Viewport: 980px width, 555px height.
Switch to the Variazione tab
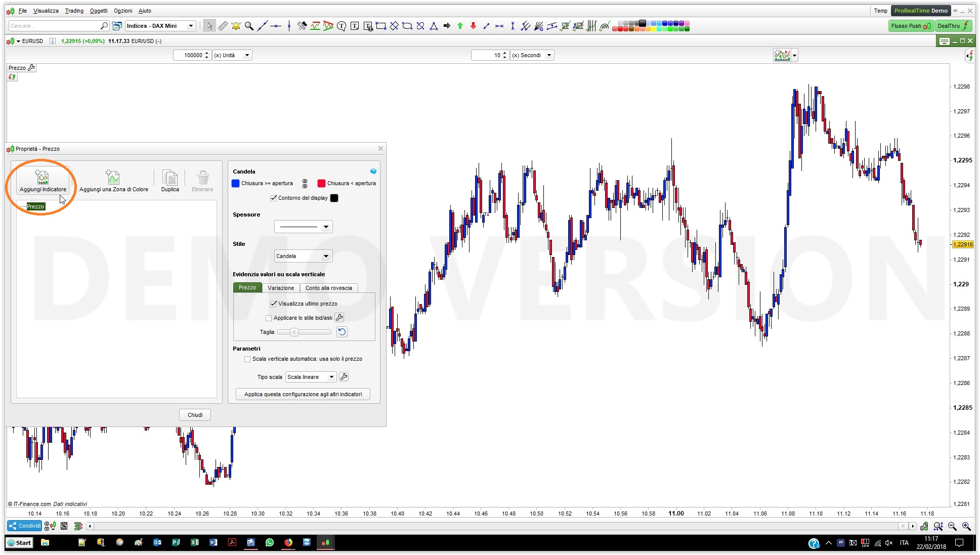(280, 288)
